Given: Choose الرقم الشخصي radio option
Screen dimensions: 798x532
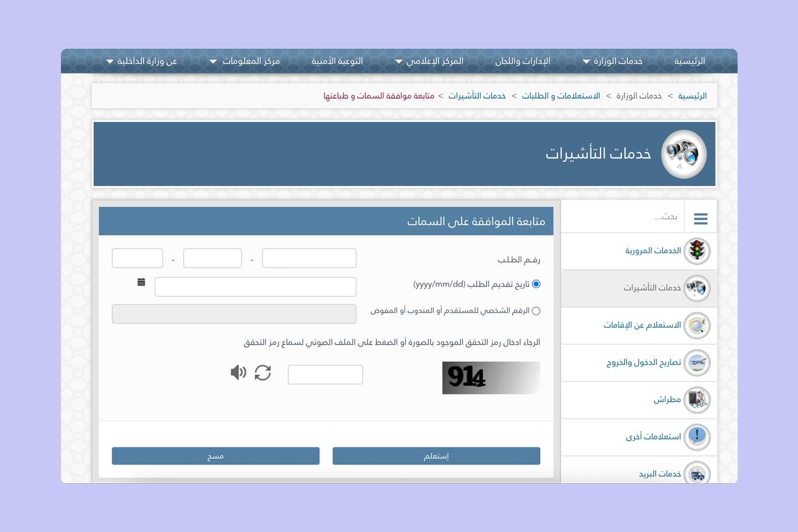Looking at the screenshot, I should click(536, 311).
